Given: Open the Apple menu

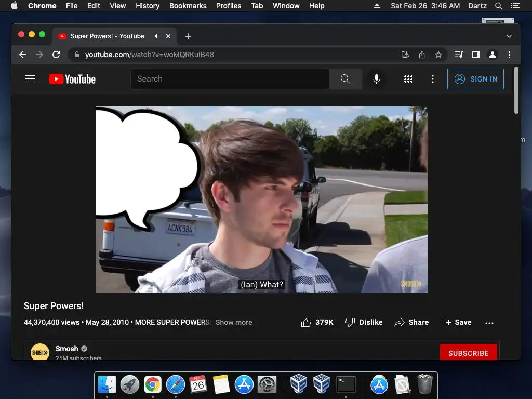Looking at the screenshot, I should click(14, 6).
